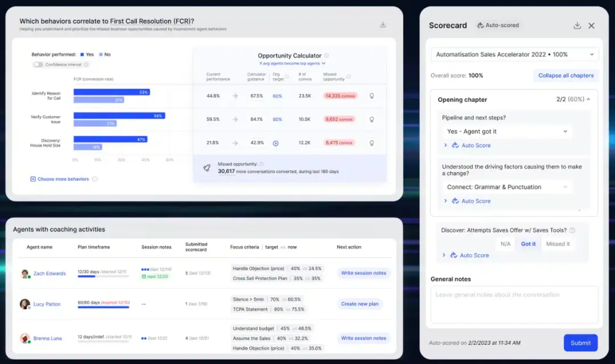This screenshot has width=615, height=364.
Task: Open the Automatisation Sales Accelerator 2022 dropdown
Action: tap(514, 55)
